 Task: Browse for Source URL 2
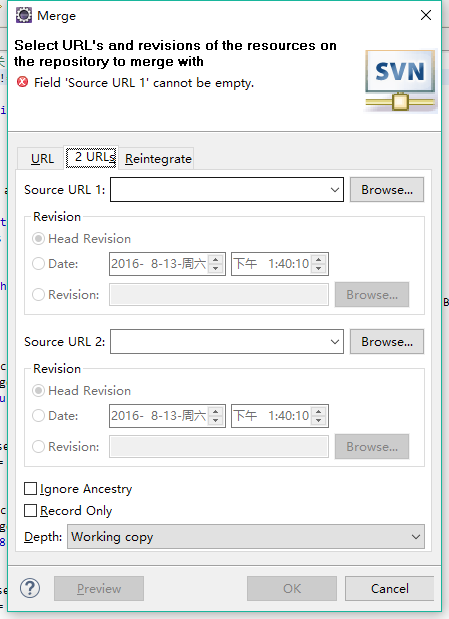pyautogui.click(x=387, y=341)
